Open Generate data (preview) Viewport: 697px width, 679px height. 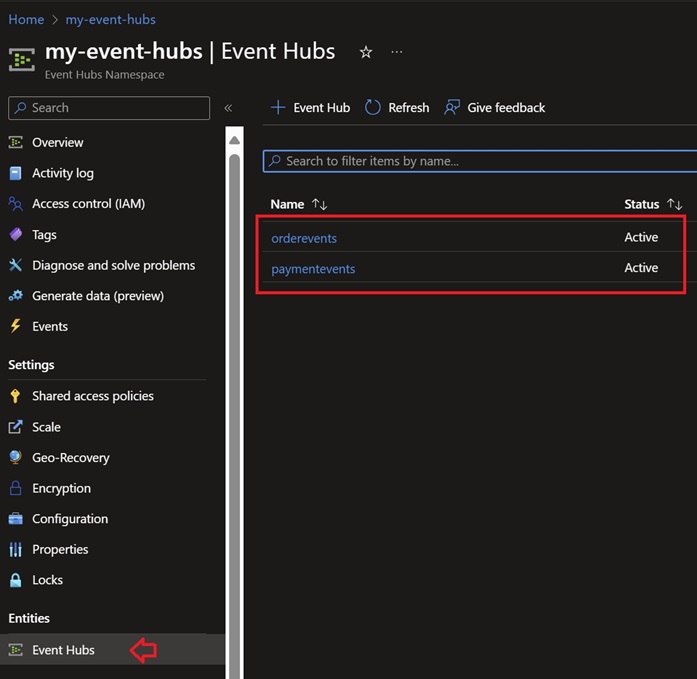pos(98,296)
